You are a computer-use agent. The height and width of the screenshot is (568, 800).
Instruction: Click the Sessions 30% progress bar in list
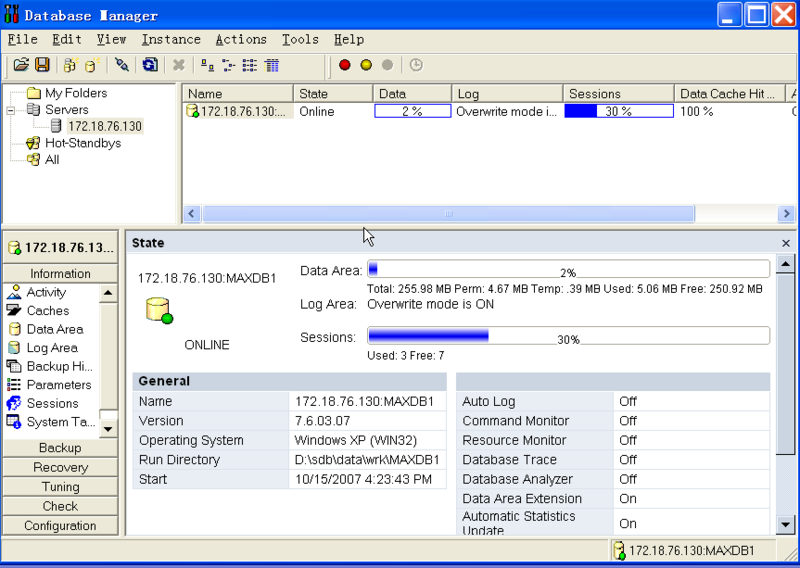(x=618, y=111)
